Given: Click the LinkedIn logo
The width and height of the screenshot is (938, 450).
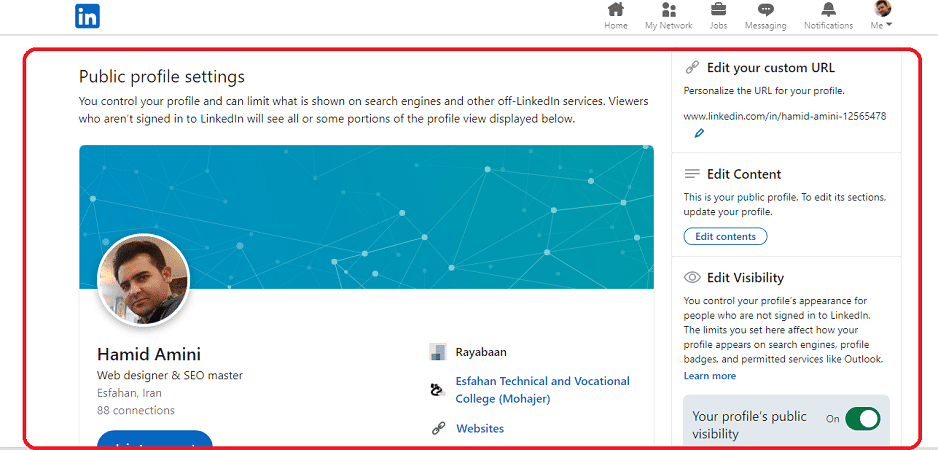Looking at the screenshot, I should (x=87, y=16).
